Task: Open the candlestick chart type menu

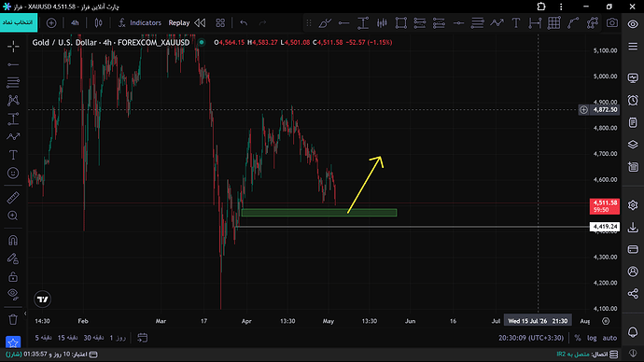Action: pos(99,23)
